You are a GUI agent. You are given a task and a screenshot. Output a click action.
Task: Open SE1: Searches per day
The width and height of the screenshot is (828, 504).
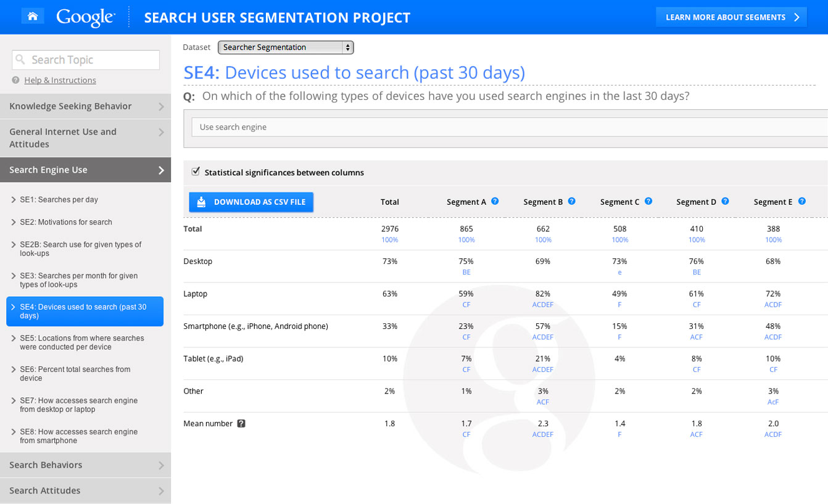click(x=59, y=200)
